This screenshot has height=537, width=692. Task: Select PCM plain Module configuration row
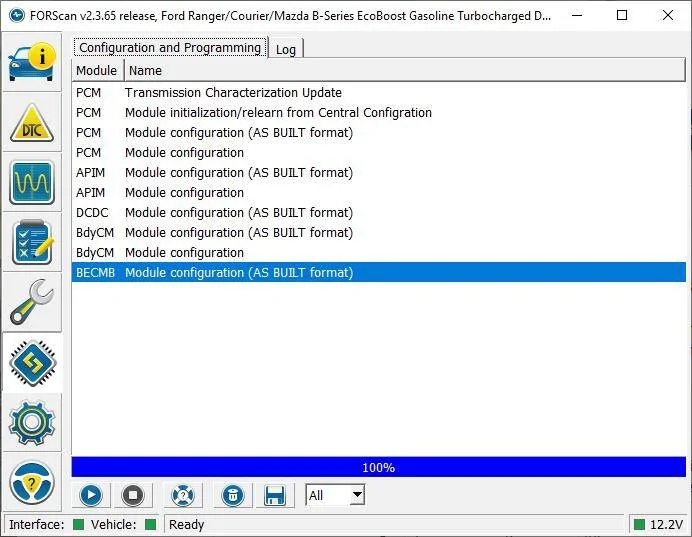click(379, 153)
